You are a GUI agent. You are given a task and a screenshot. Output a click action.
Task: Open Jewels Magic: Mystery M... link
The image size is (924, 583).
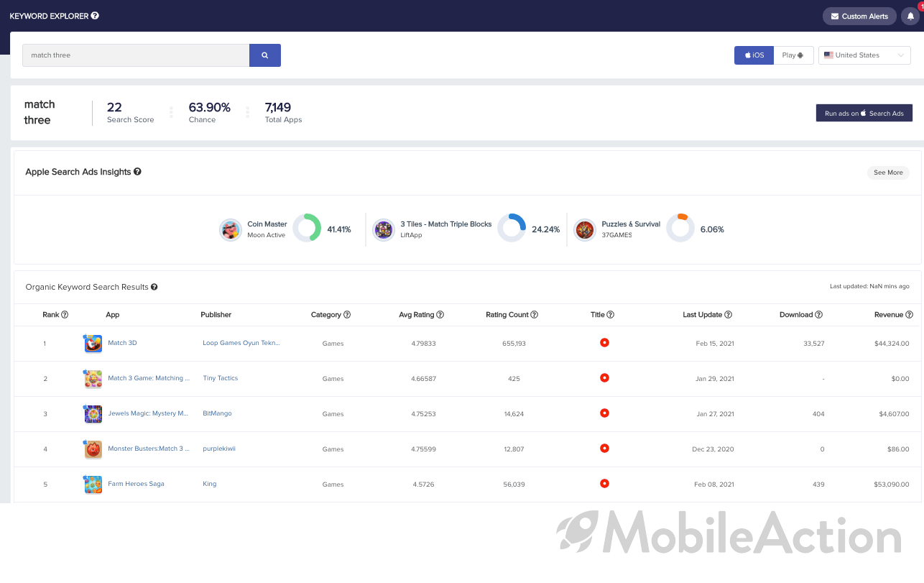148,413
